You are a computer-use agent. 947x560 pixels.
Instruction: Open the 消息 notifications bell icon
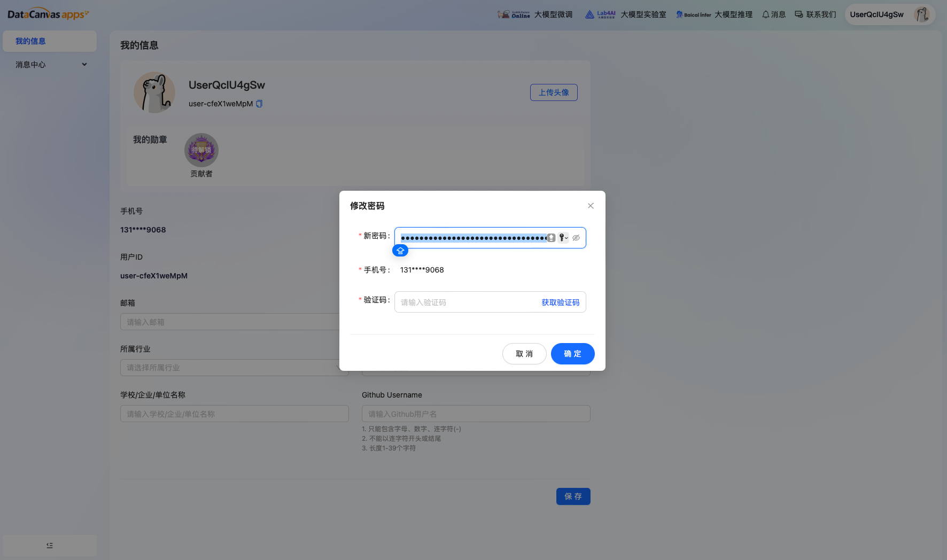pos(766,14)
